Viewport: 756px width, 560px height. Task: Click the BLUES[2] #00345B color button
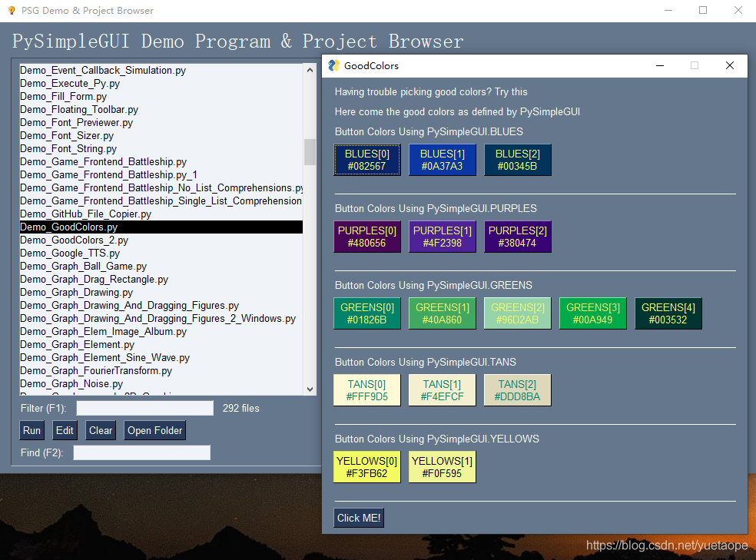click(x=517, y=160)
